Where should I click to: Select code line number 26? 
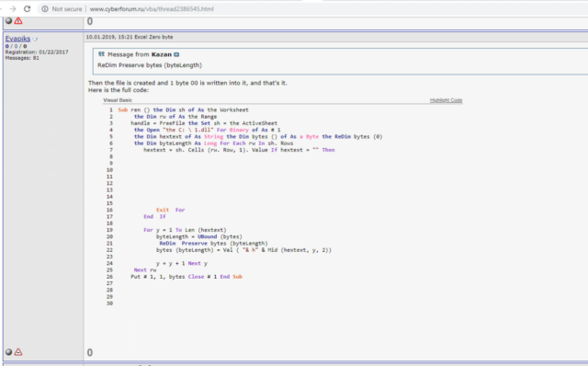tap(109, 277)
